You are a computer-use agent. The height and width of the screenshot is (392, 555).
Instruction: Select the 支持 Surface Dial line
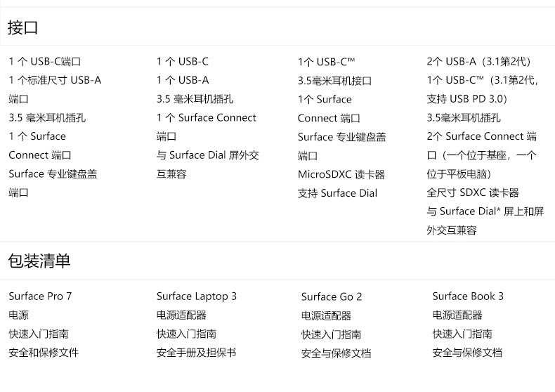click(337, 193)
